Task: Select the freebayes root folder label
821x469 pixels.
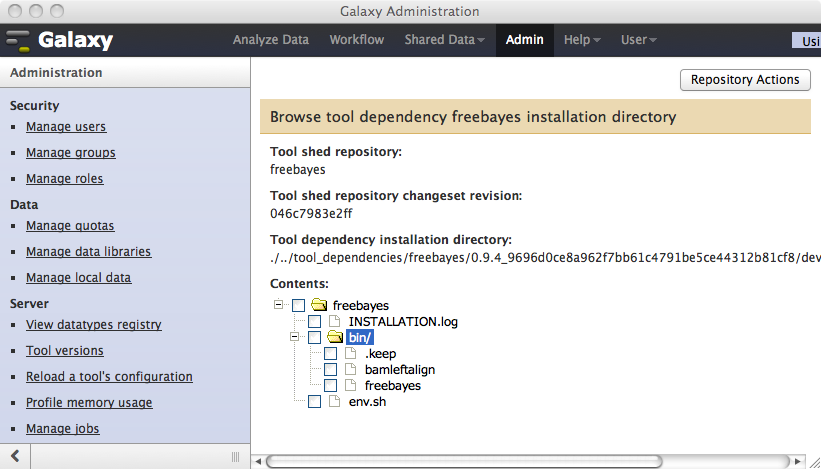Action: click(x=361, y=305)
